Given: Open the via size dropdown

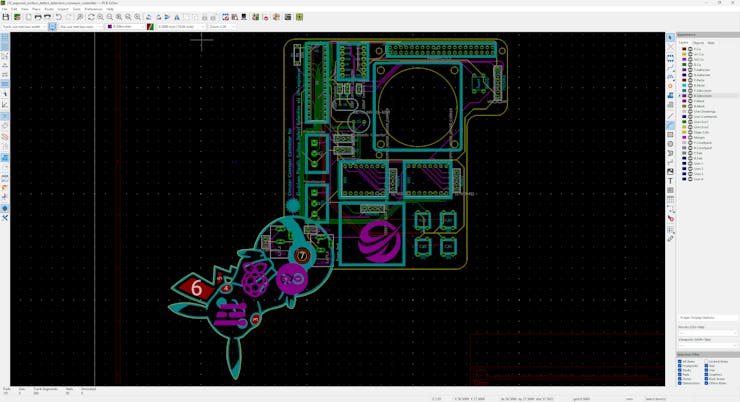Looking at the screenshot, I should click(81, 27).
